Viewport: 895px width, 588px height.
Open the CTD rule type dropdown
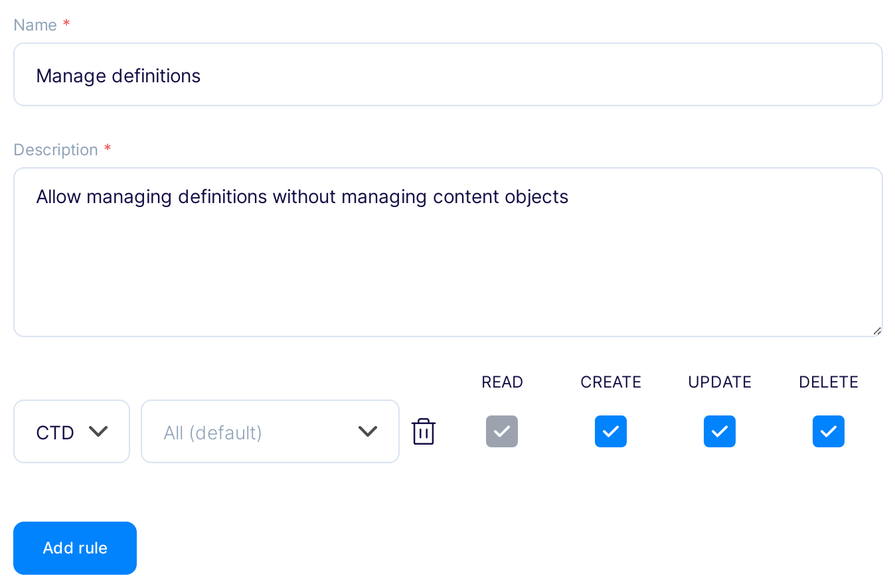tap(72, 431)
